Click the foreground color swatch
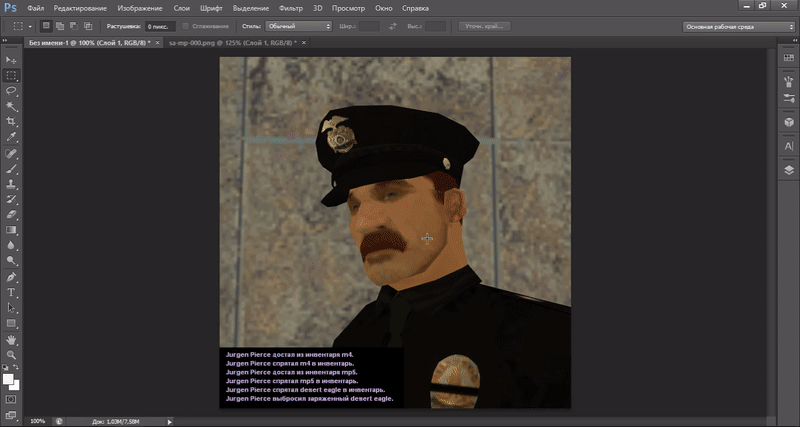Image resolution: width=800 pixels, height=427 pixels. [x=7, y=379]
